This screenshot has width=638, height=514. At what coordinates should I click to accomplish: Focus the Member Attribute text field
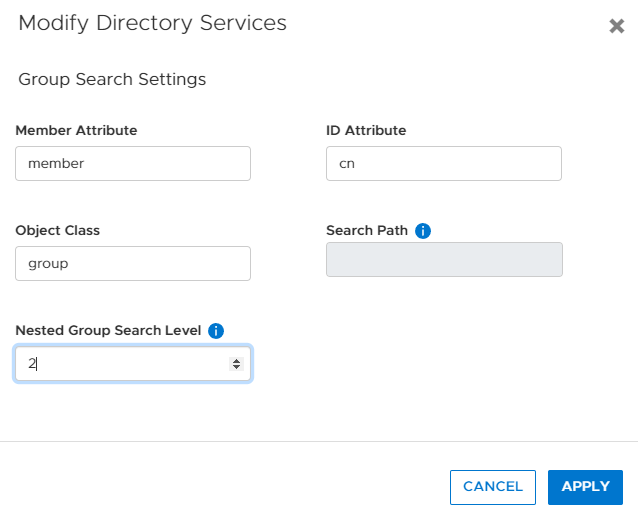coord(132,164)
